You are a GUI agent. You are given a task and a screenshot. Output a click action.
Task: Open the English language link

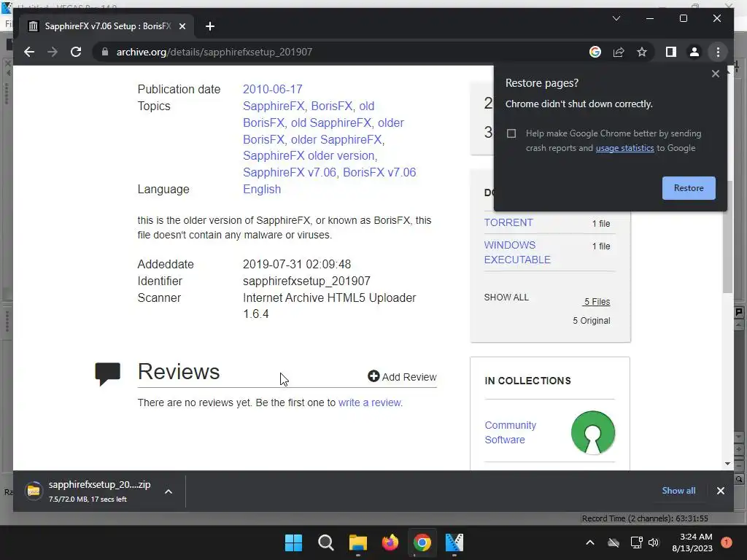(262, 189)
